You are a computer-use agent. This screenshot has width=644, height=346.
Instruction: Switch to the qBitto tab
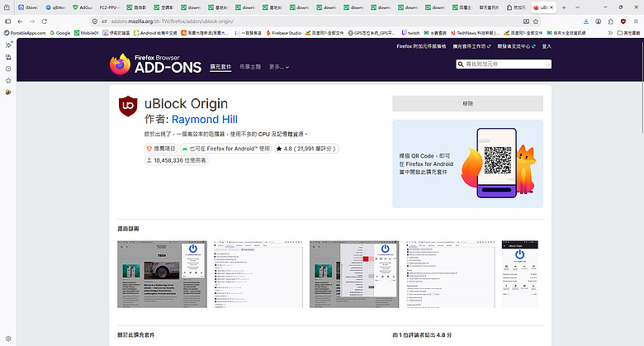55,7
